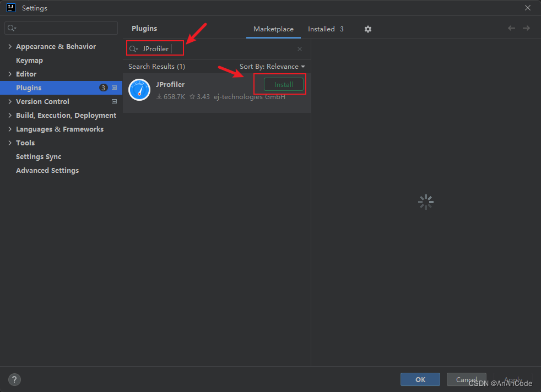Click the back navigation arrow
Viewport: 541px width, 392px height.
512,28
